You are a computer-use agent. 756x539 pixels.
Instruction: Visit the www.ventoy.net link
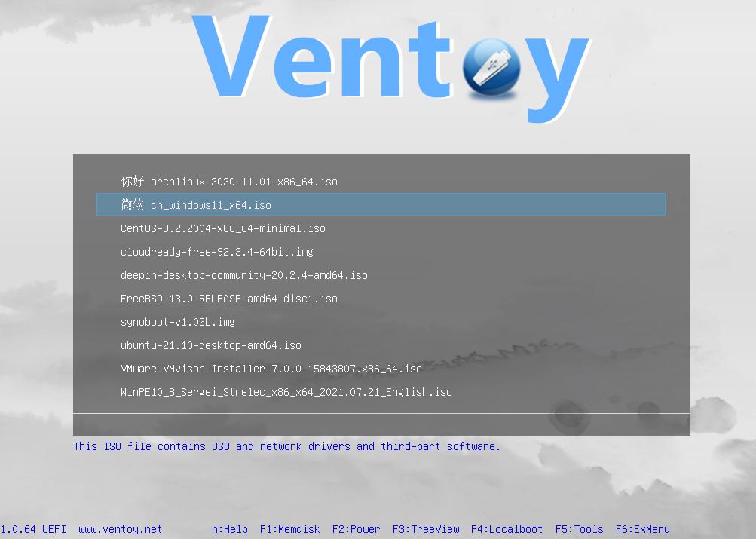click(x=121, y=529)
